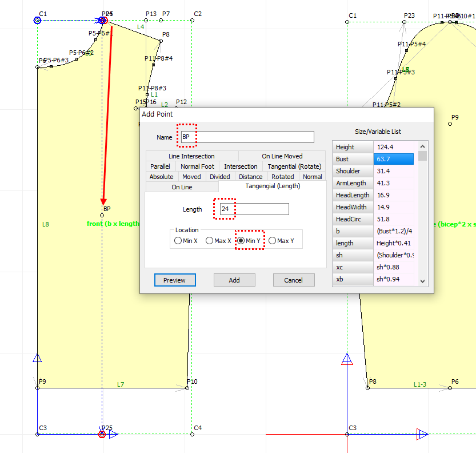The image size is (476, 453).
Task: Select point P23 on the sleeve pattern
Action: (x=404, y=22)
